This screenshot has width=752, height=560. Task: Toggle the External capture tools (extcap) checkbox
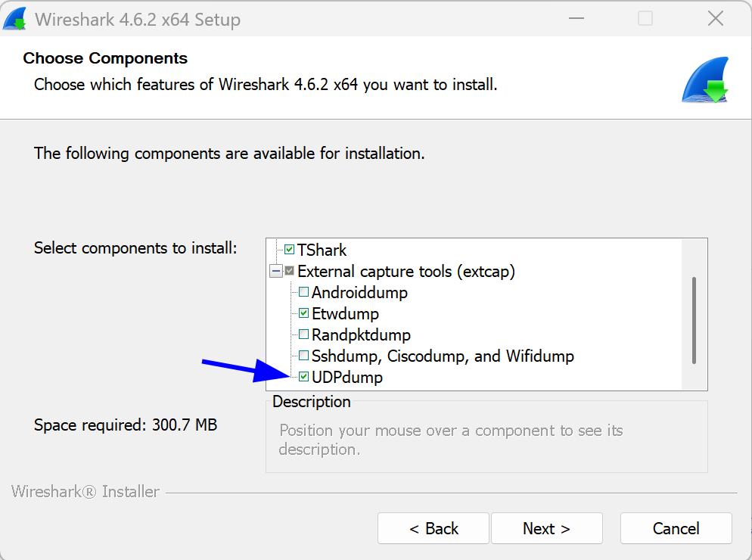[289, 270]
